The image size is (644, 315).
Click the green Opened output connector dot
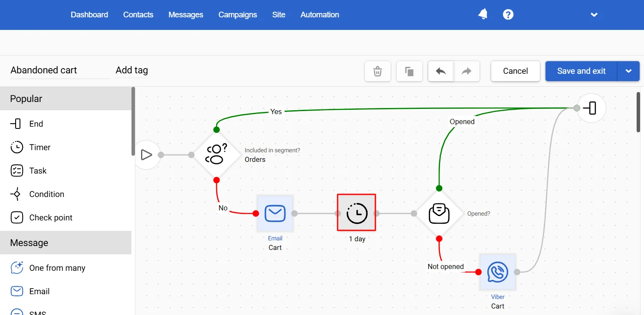pos(439,188)
